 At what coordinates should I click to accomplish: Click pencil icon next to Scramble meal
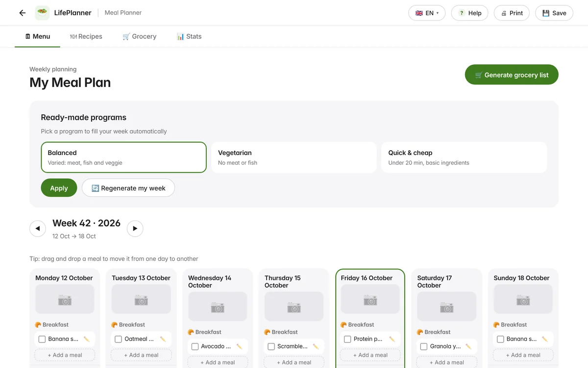316,346
